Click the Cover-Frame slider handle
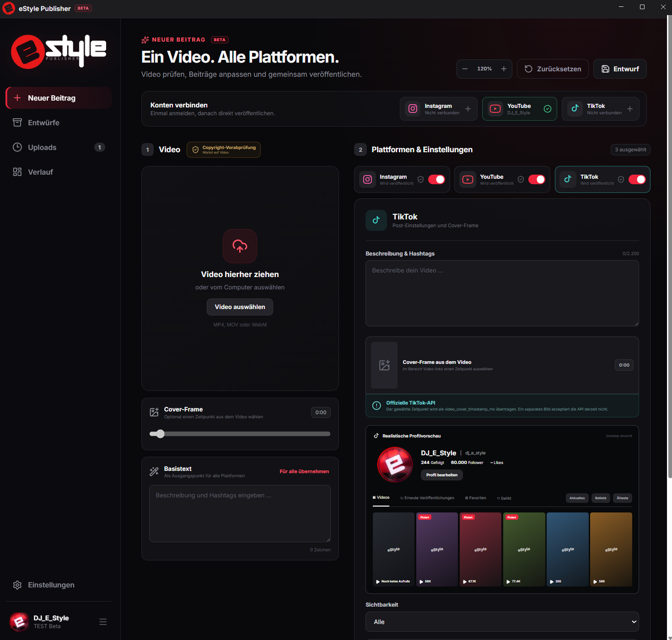 point(160,434)
